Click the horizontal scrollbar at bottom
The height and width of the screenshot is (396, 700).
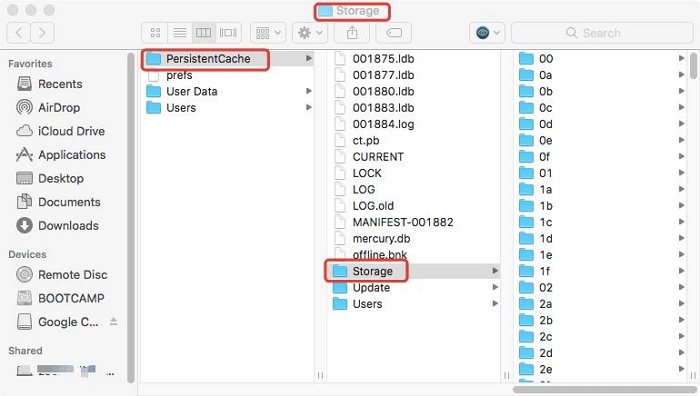(604, 389)
